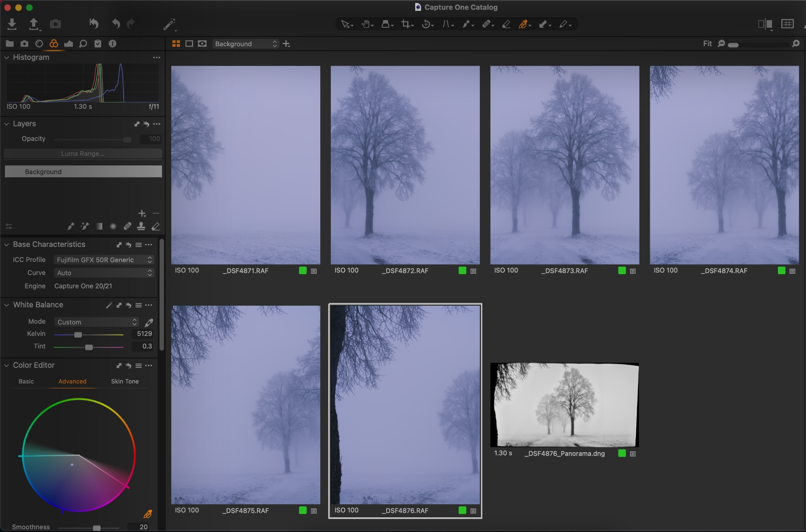Switch to Advanced tab in Color Editor

click(72, 381)
